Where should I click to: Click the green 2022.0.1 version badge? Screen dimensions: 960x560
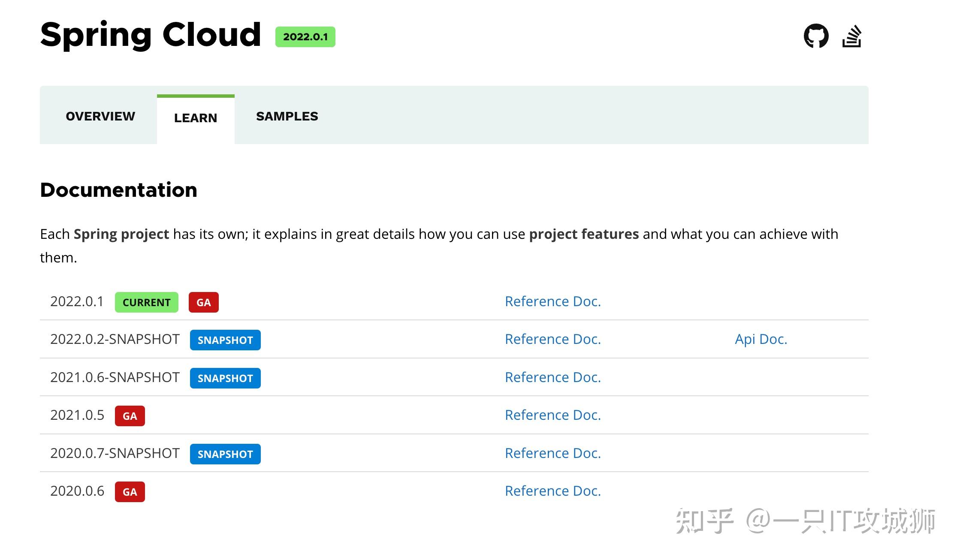click(x=306, y=37)
